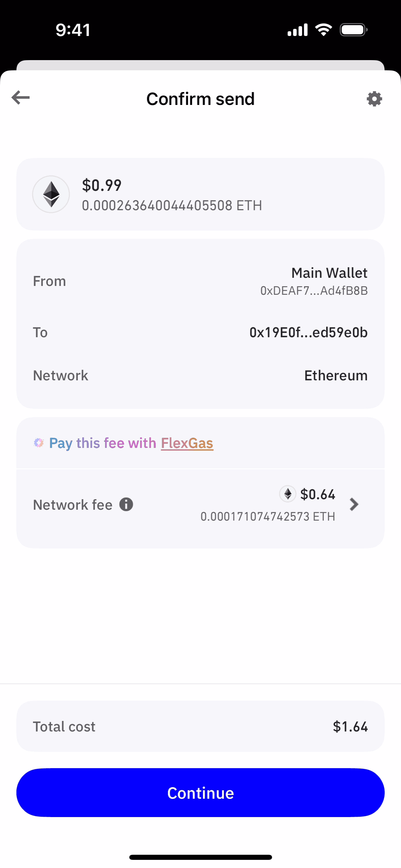The image size is (401, 868).
Task: Expand network fee options with the chevron
Action: [x=354, y=504]
